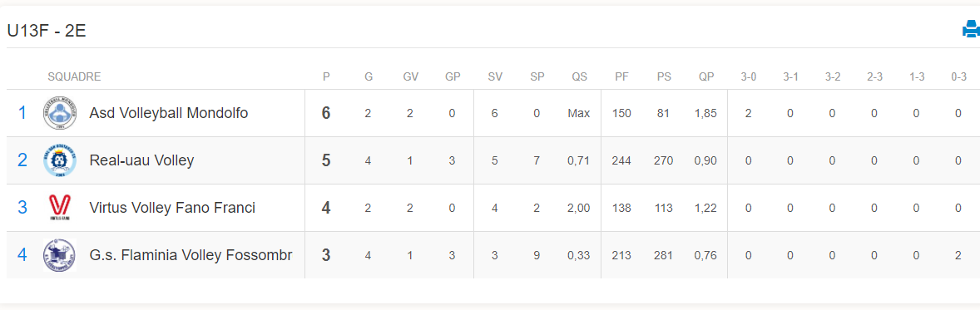Click rank number 1 in the standings
Image resolution: width=980 pixels, height=310 pixels.
pyautogui.click(x=22, y=113)
